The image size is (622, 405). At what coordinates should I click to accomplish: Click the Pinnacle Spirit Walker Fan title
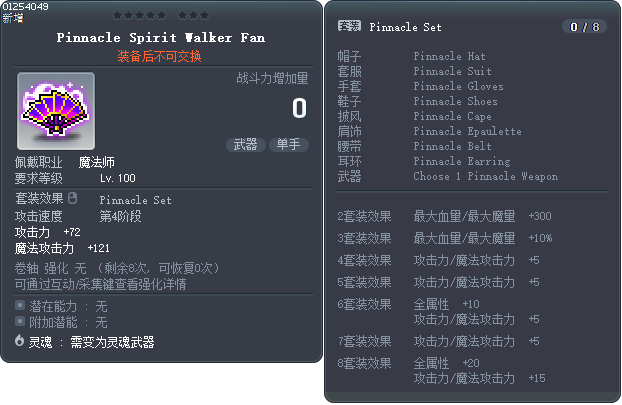[160, 37]
